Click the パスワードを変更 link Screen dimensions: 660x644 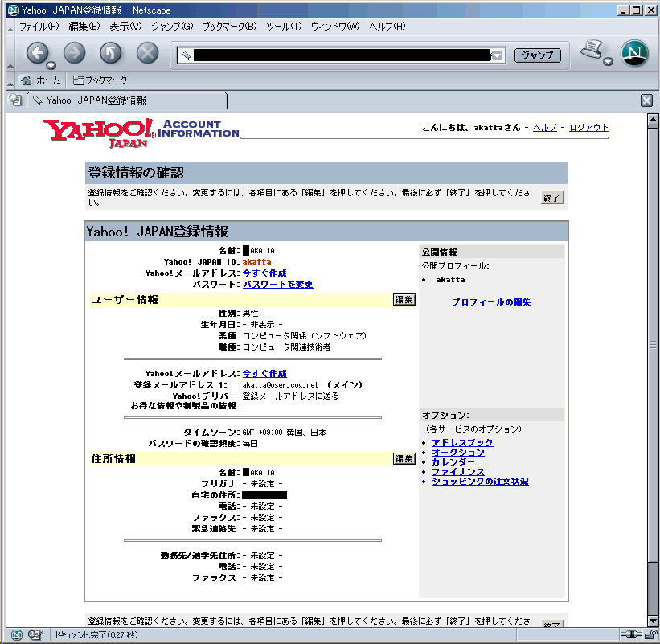tap(278, 284)
